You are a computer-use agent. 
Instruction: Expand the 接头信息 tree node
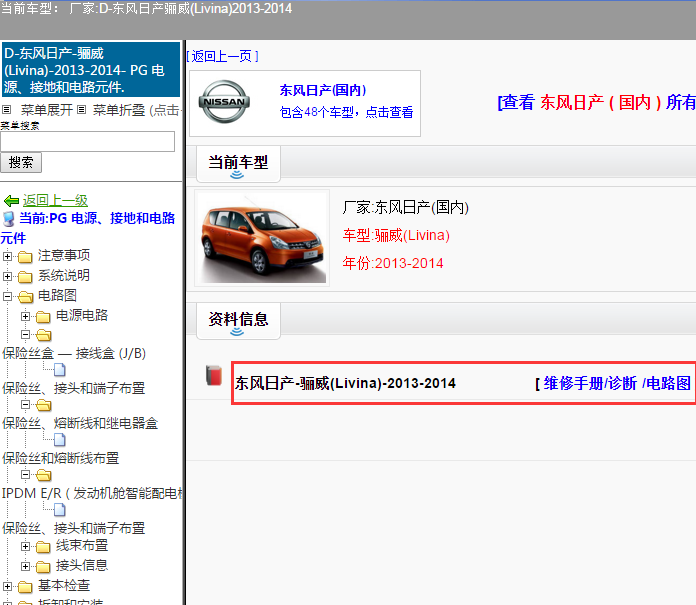point(25,566)
